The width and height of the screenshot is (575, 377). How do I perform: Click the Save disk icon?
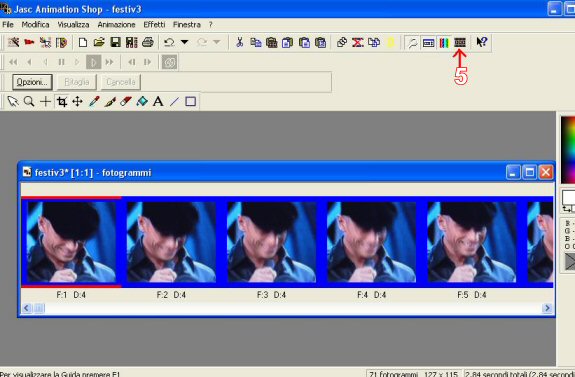116,43
